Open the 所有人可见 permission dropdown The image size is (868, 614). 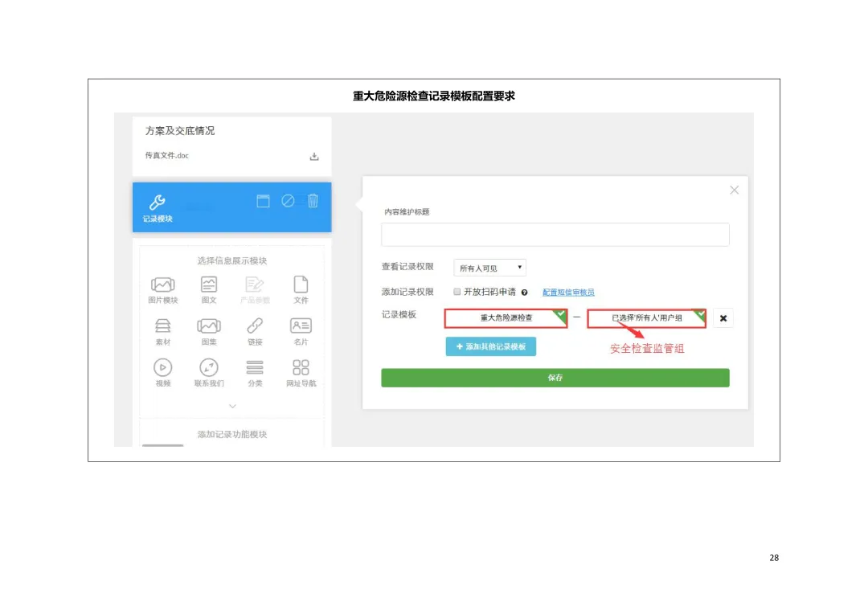pyautogui.click(x=489, y=268)
